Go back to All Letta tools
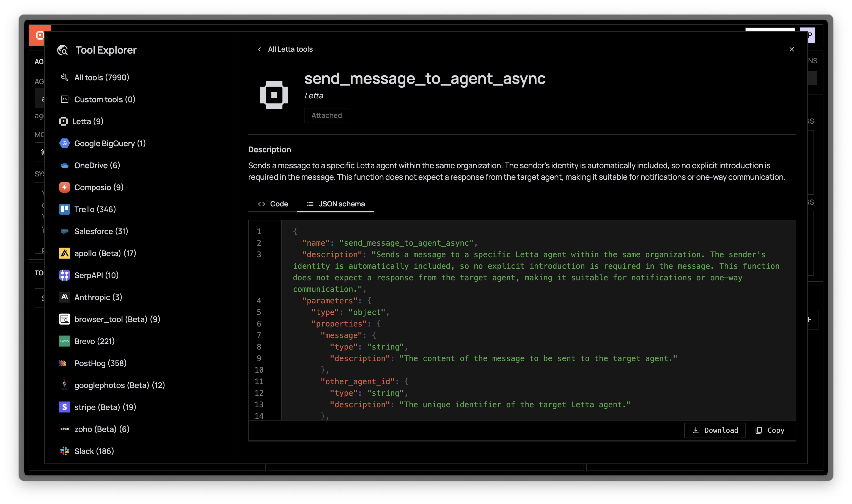 (x=285, y=49)
